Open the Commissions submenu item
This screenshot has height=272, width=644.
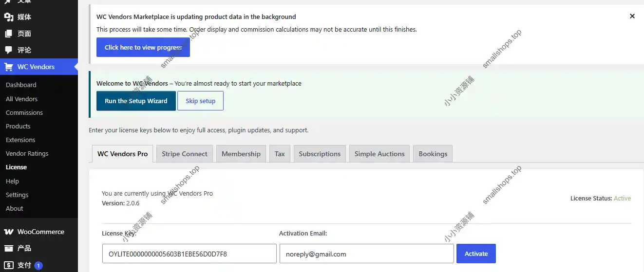click(24, 112)
